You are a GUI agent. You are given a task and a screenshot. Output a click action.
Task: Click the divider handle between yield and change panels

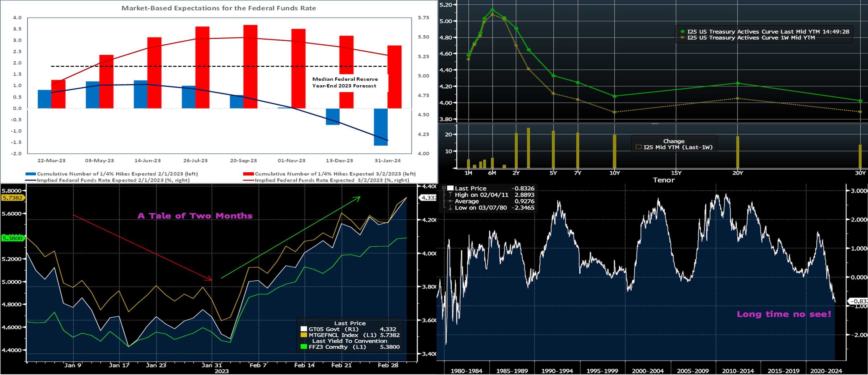tap(655, 124)
